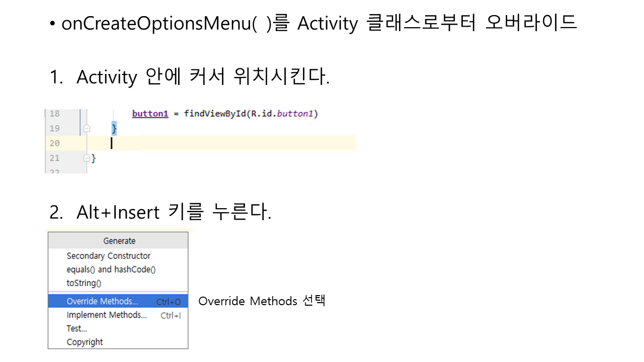Select equals() and hashCode() entry
This screenshot has width=644, height=362.
pyautogui.click(x=111, y=269)
